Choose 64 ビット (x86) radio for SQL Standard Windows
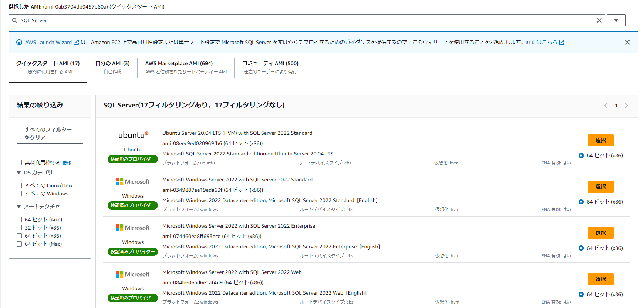Image resolution: width=644 pixels, height=308 pixels. click(x=581, y=202)
